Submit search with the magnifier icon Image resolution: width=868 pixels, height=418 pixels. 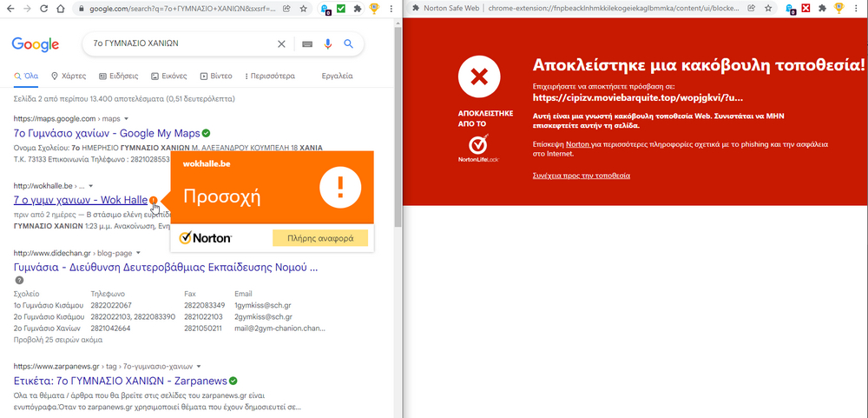click(348, 43)
